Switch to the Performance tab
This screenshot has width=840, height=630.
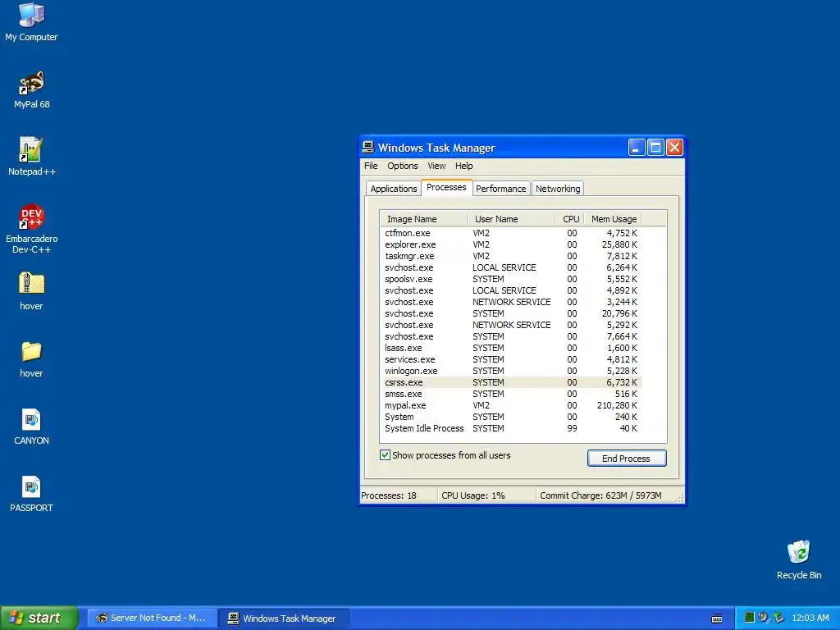(501, 189)
